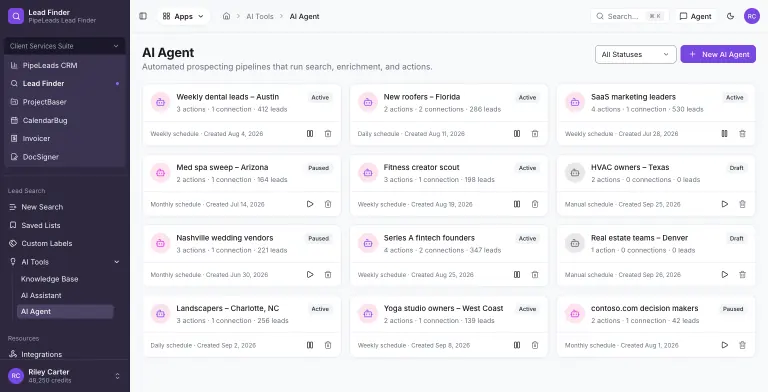This screenshot has width=768, height=392.
Task: Open Integrations under Resources
Action: [x=64, y=354]
